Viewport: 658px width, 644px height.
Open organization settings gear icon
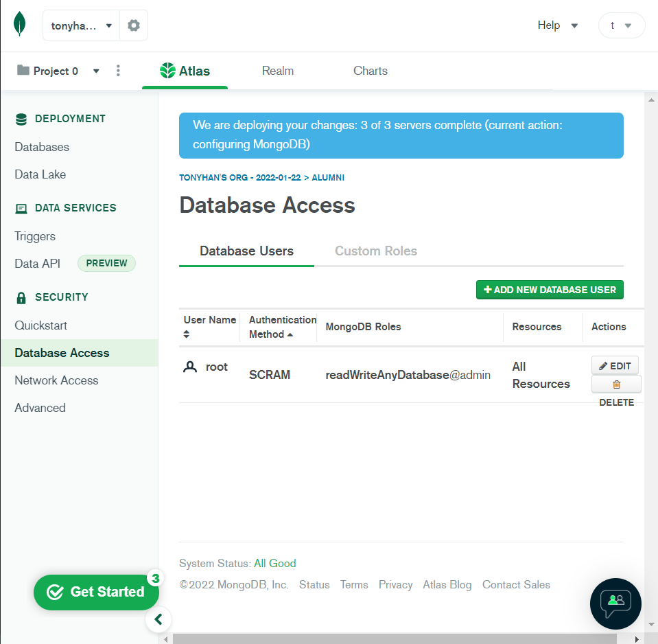pyautogui.click(x=133, y=25)
